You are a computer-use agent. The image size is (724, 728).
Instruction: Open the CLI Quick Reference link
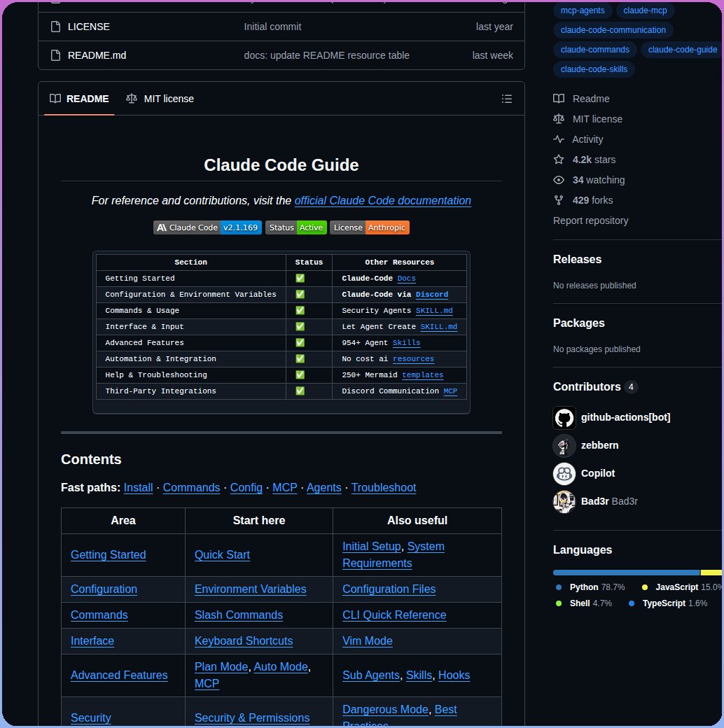tap(394, 615)
